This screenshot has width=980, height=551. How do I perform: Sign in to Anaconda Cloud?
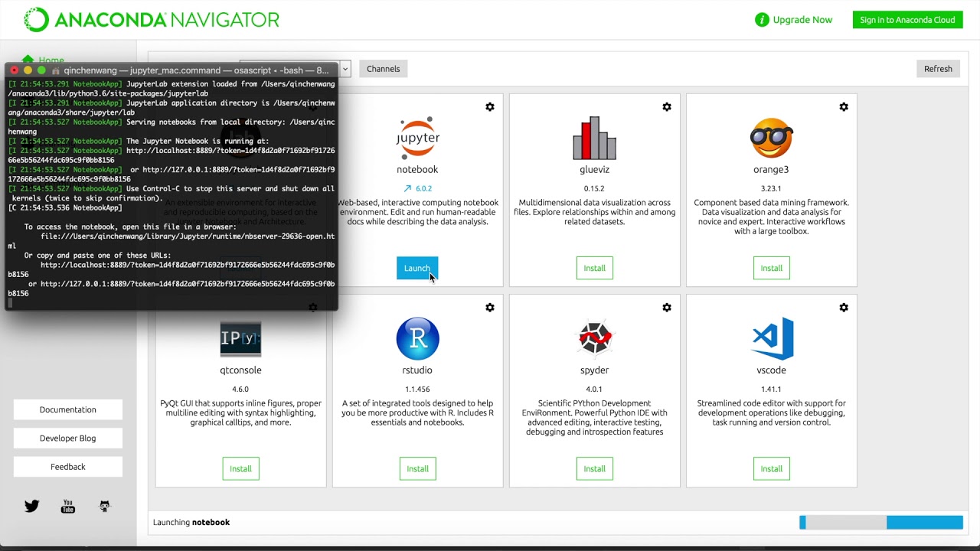pyautogui.click(x=907, y=20)
